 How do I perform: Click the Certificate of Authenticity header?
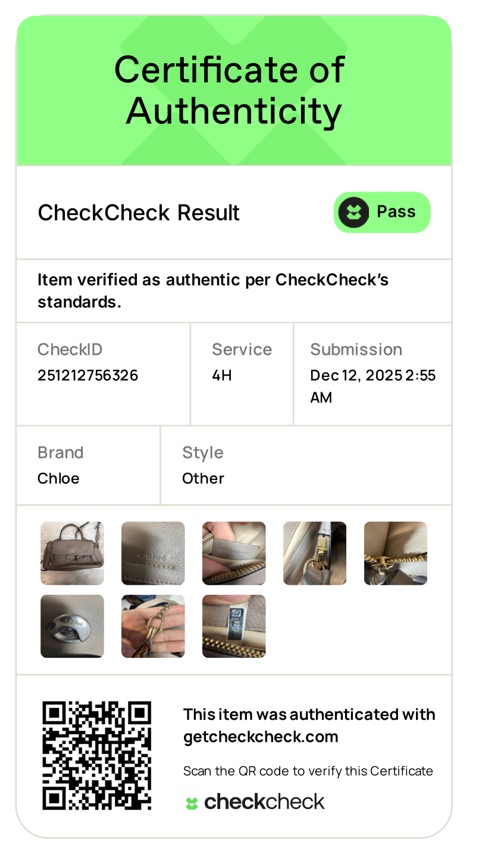[x=230, y=90]
